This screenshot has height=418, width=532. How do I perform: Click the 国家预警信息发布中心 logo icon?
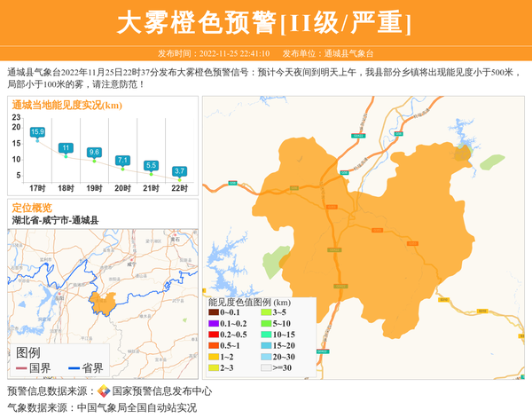pos(104,390)
